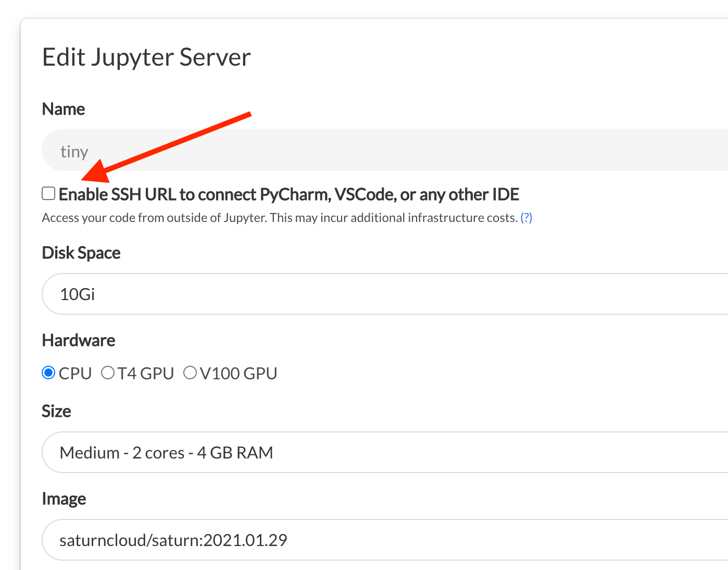This screenshot has height=570, width=728.
Task: Click the 'Enable SSH URL to connect' label text
Action: click(288, 195)
